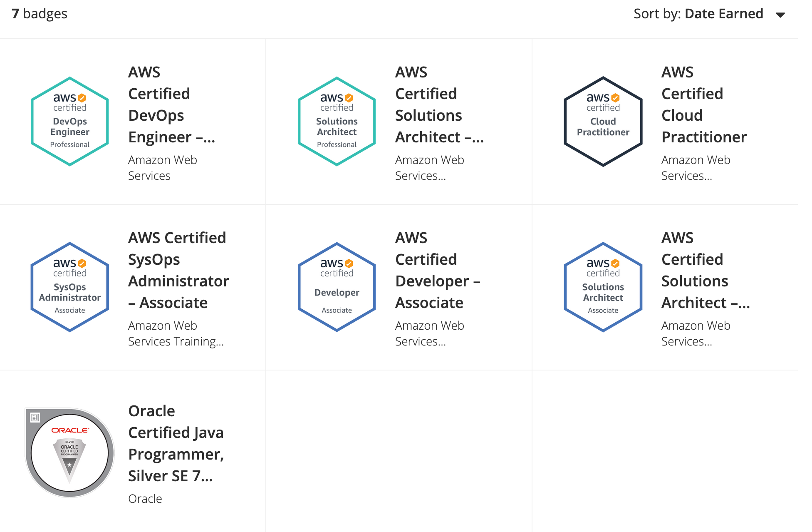
Task: Open AWS Certified SysOps Administrator – Associate title
Action: [178, 270]
